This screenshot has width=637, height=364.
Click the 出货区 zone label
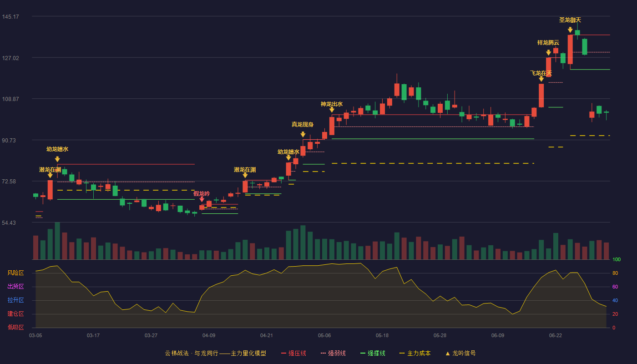click(15, 287)
